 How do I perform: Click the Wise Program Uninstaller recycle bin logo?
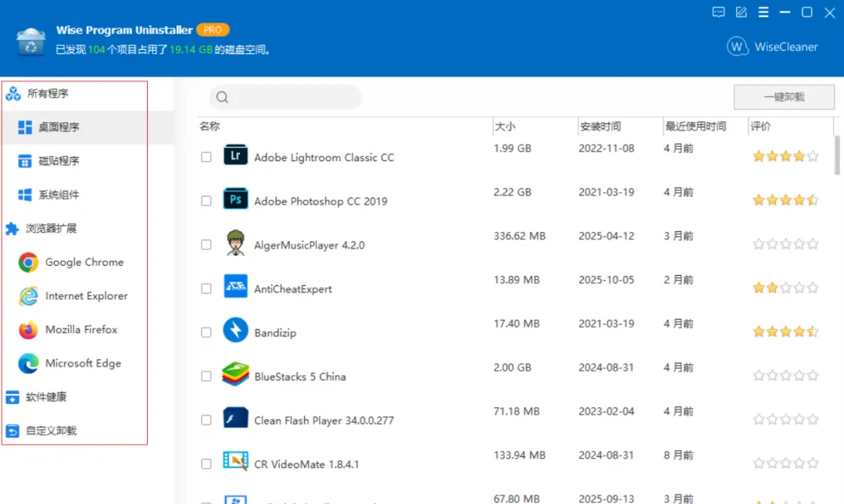pyautogui.click(x=30, y=41)
